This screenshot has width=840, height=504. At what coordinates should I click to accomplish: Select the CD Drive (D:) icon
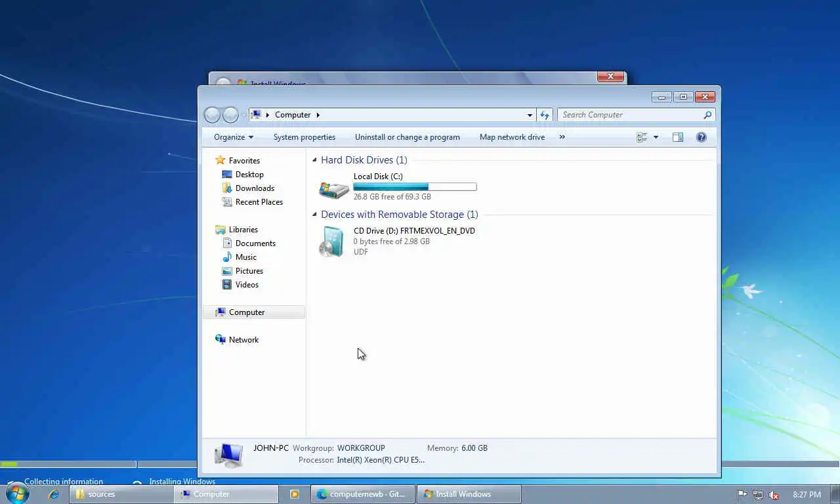(332, 242)
